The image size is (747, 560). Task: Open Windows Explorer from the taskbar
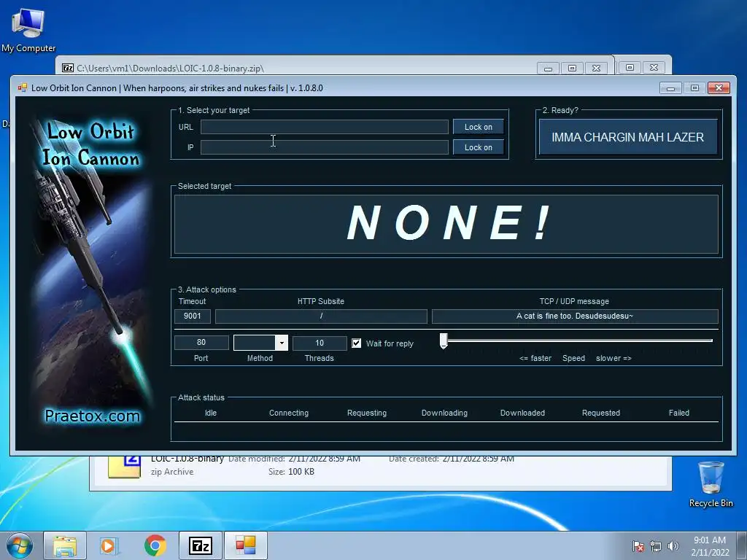click(x=65, y=545)
